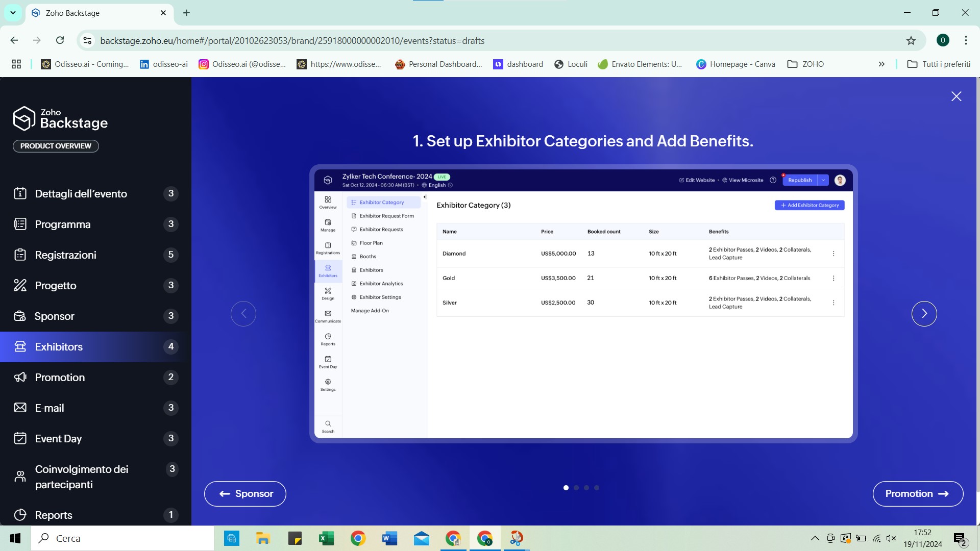980x551 pixels.
Task: Open the Dettagli dell'evento section
Action: pos(95,194)
